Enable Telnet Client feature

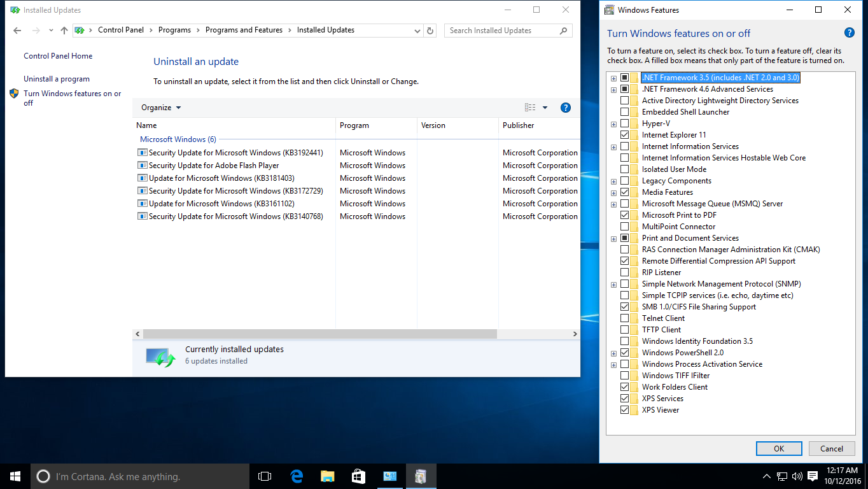624,318
